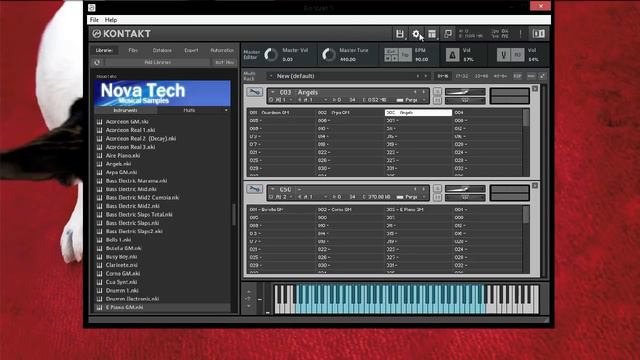
Task: Show rack page 01-16
Action: [442, 76]
